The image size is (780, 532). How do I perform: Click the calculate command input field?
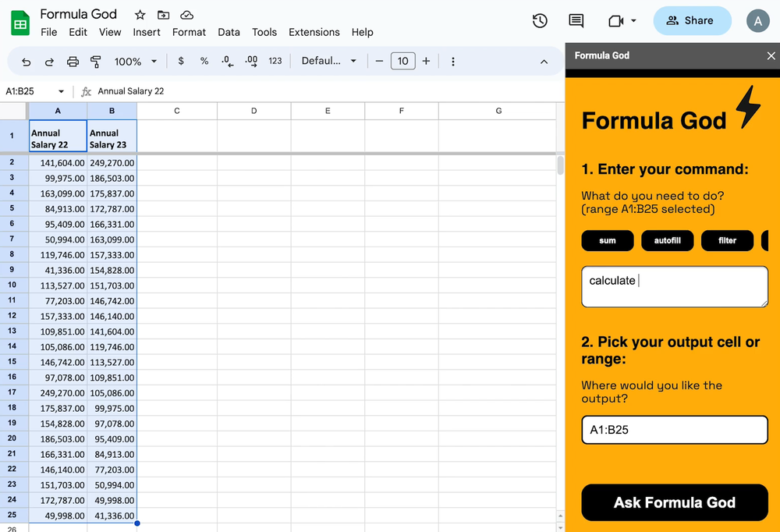(x=674, y=286)
